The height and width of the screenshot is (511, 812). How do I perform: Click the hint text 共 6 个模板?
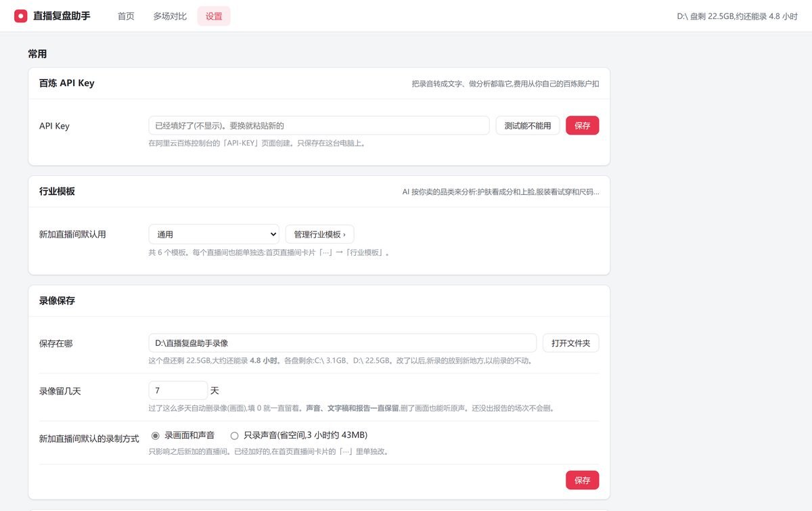[269, 252]
